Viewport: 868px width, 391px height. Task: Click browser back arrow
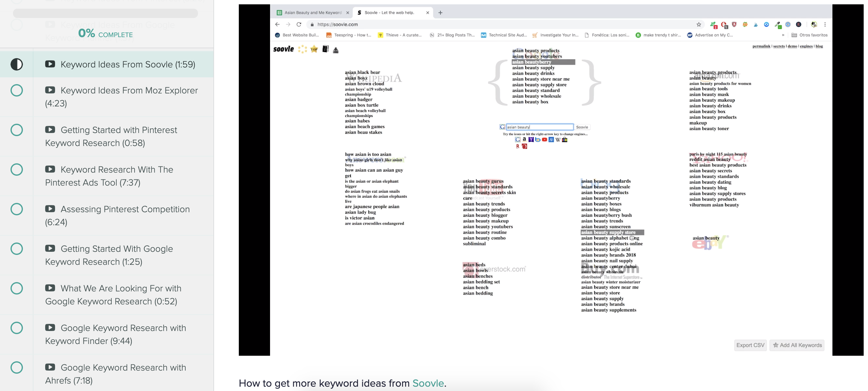pos(277,24)
